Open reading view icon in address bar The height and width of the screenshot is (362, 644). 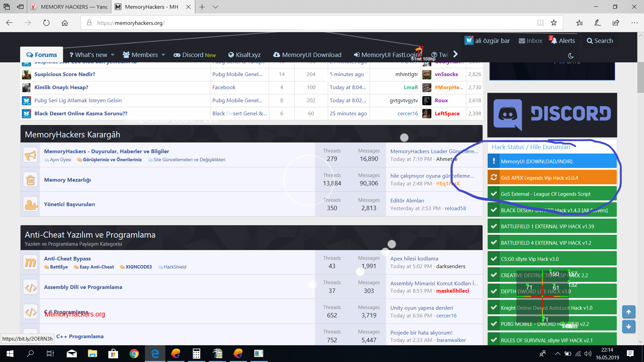click(540, 23)
